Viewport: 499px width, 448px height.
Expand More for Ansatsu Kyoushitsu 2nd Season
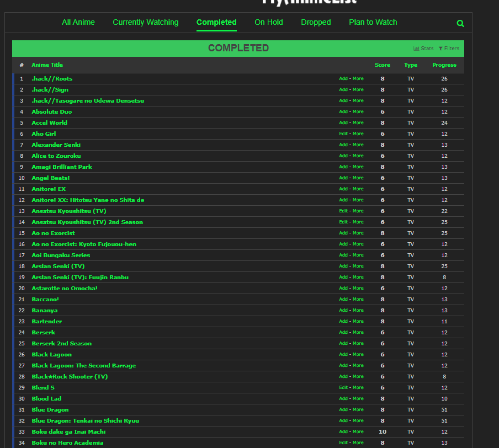[358, 222]
